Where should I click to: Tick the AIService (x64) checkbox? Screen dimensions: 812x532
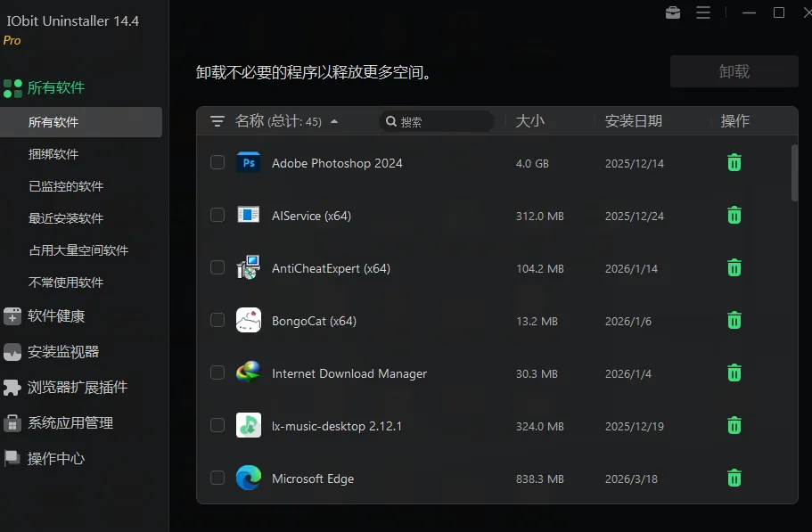[x=217, y=215]
